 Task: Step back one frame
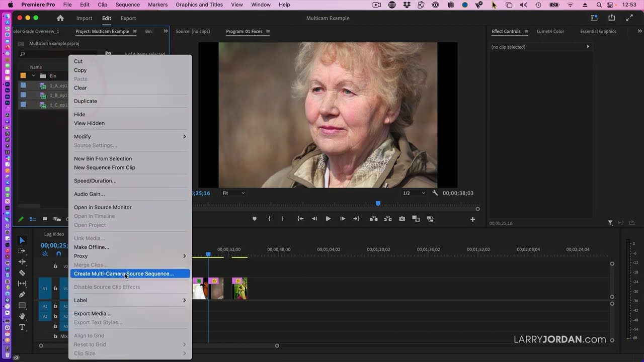[x=314, y=219]
